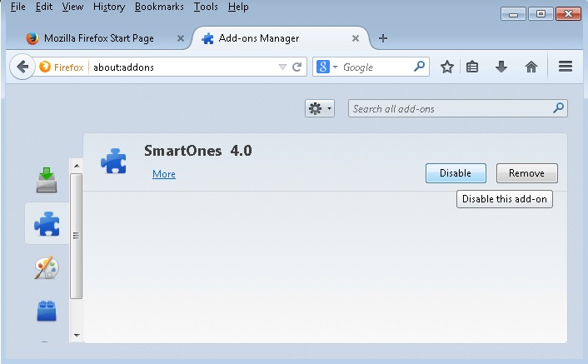
Task: Click the SmartOnes puzzle piece icon
Action: pos(113,162)
